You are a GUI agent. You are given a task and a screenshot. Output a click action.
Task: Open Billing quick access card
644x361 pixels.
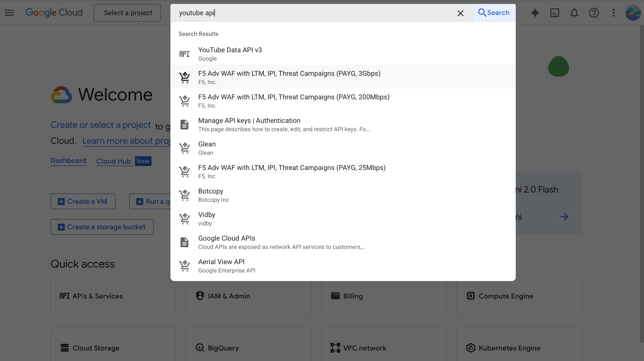click(x=384, y=296)
